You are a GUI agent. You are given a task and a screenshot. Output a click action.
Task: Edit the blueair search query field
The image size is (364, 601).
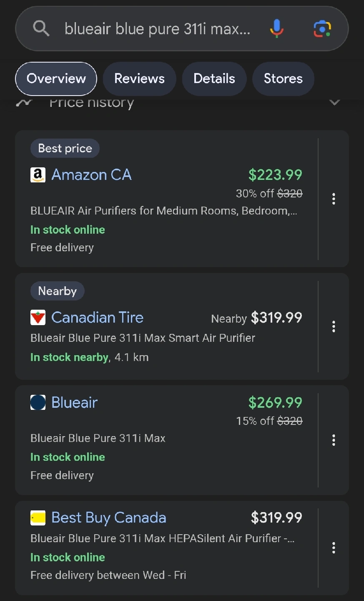[x=157, y=29]
